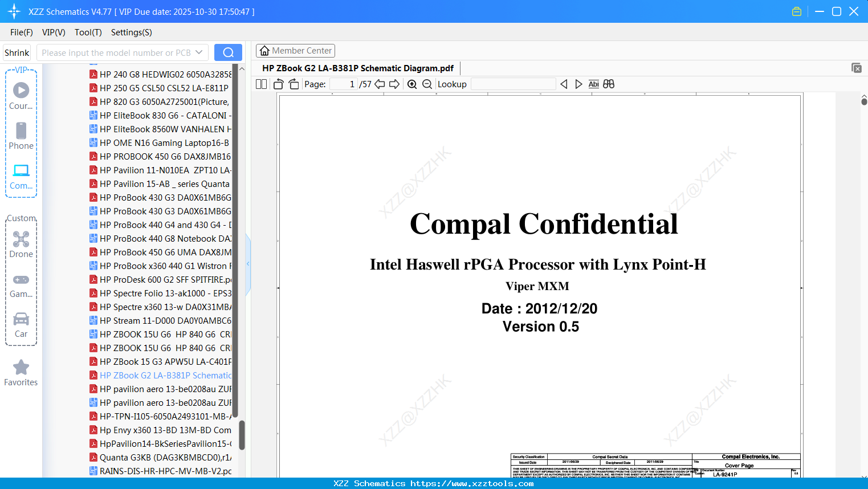Select HP ZBook G2 LA-B381P Schematic tab

[x=358, y=68]
